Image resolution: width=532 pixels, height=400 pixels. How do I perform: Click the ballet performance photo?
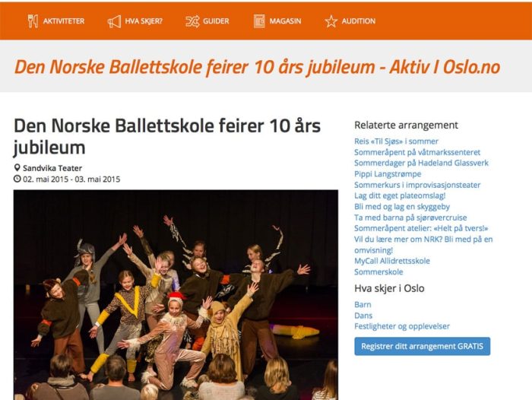pos(176,295)
